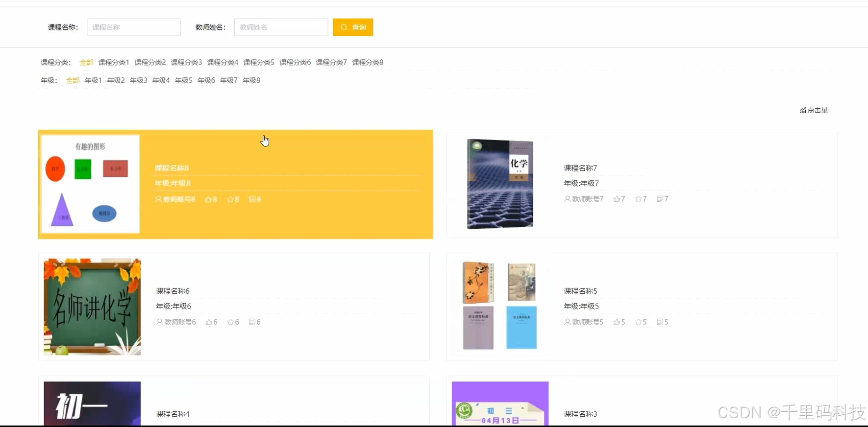Filter by 年级2
This screenshot has height=427, width=868.
tap(116, 80)
